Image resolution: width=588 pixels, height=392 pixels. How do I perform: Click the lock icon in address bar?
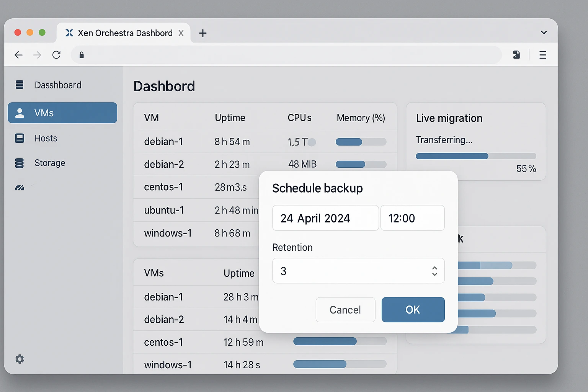tap(82, 55)
